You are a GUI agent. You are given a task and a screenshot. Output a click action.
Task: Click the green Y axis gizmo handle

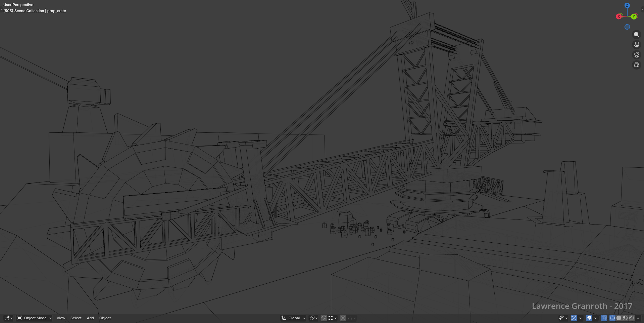[x=634, y=16]
